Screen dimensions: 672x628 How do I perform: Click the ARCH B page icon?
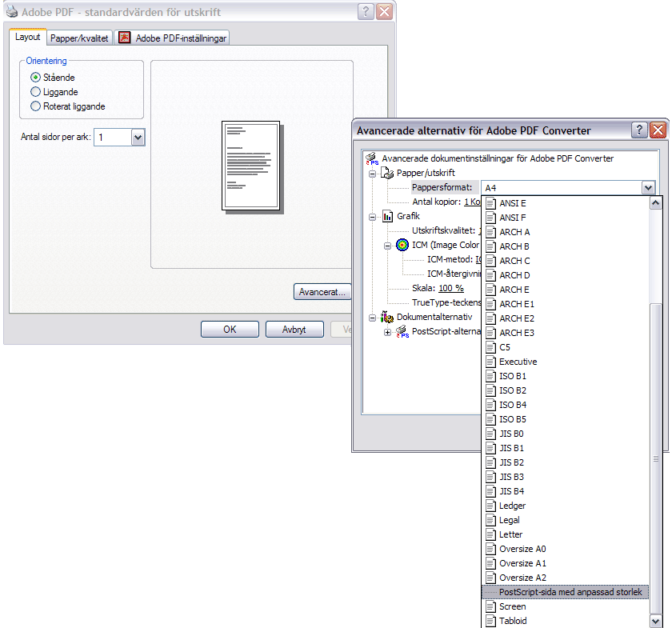[x=491, y=246]
